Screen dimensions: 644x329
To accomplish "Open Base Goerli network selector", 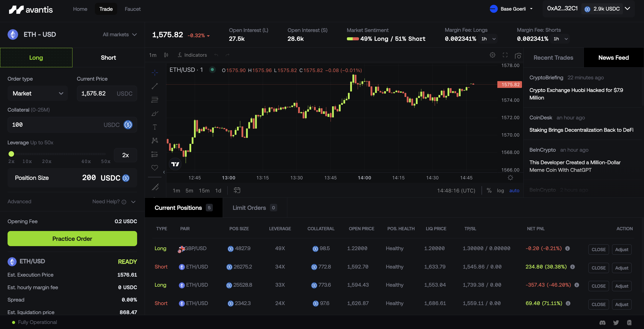I will tap(512, 9).
